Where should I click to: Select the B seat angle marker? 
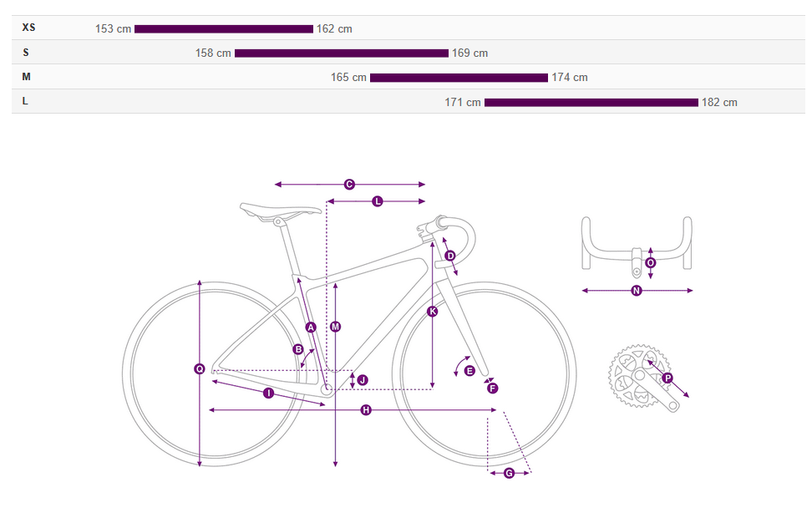click(298, 350)
